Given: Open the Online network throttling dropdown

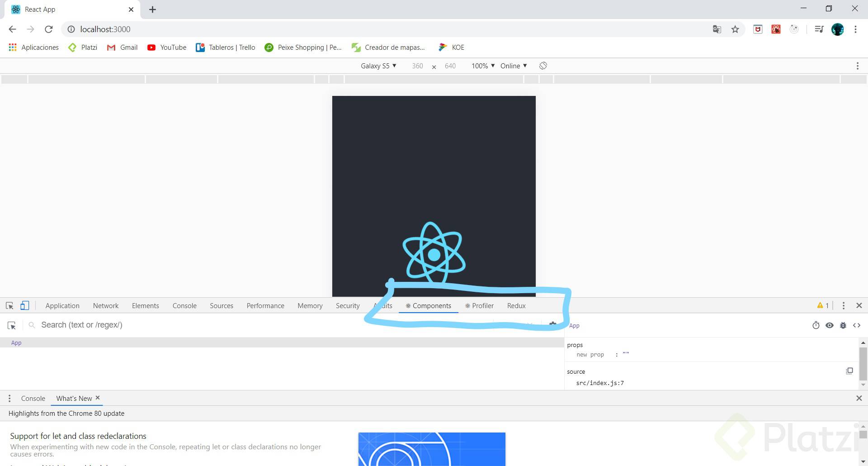Looking at the screenshot, I should tap(513, 66).
